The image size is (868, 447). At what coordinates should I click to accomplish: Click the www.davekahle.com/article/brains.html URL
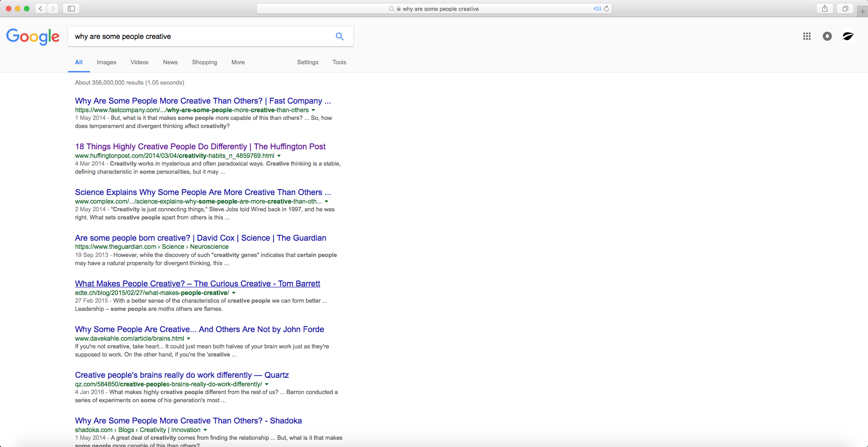click(129, 339)
